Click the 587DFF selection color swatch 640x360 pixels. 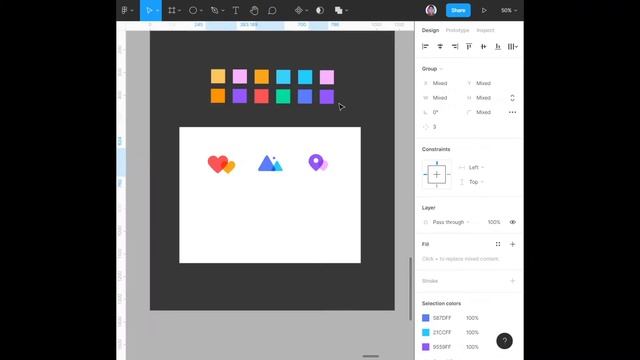pos(426,318)
